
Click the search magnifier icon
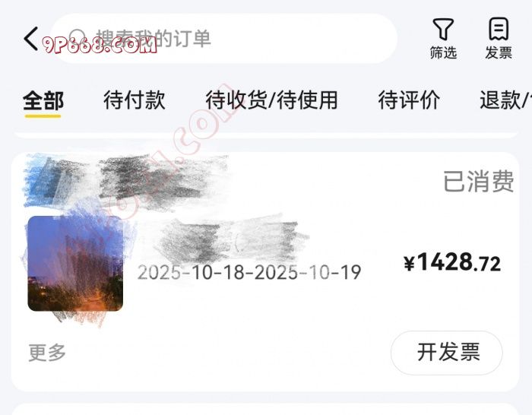pyautogui.click(x=78, y=38)
